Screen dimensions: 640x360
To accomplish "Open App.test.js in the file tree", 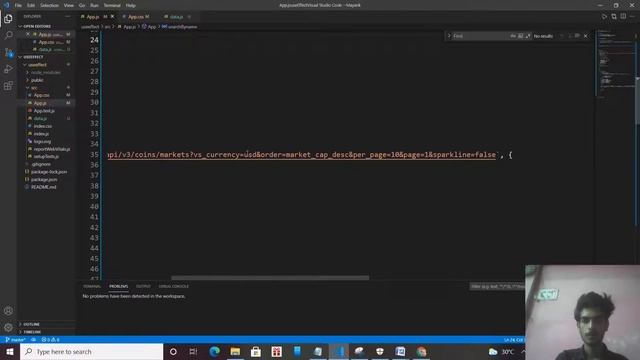I will click(x=44, y=111).
